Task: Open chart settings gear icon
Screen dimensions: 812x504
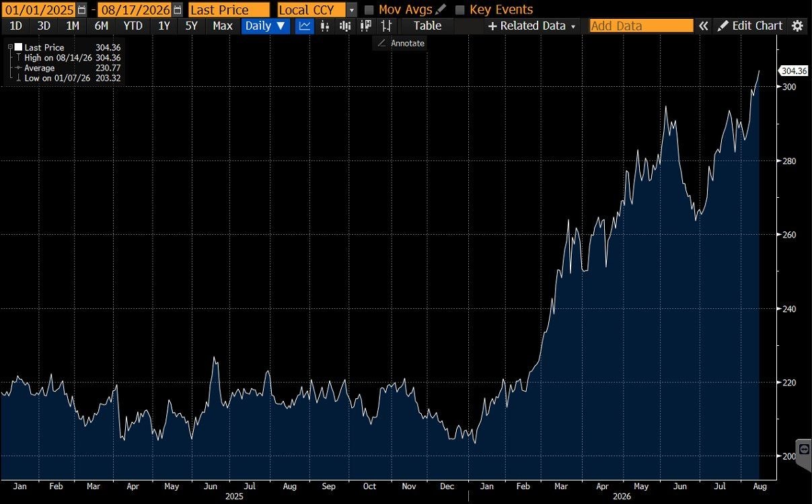Action: (798, 26)
